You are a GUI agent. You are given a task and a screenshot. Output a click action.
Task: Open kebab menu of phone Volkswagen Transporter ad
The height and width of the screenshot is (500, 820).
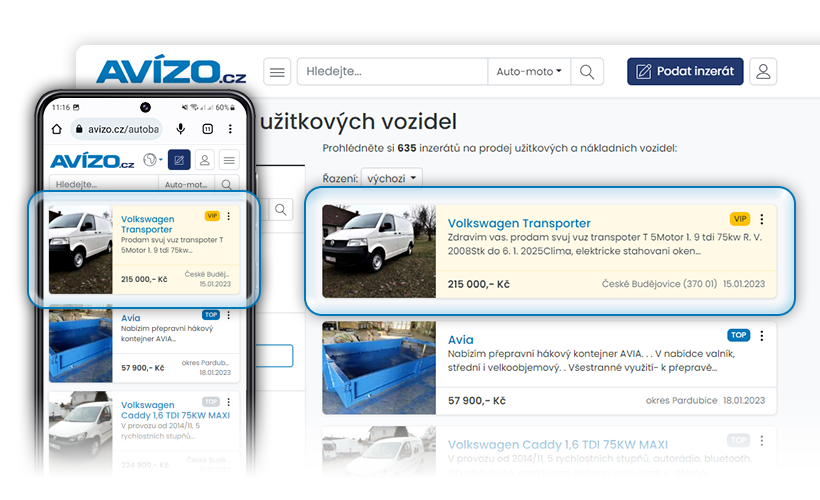[x=229, y=216]
